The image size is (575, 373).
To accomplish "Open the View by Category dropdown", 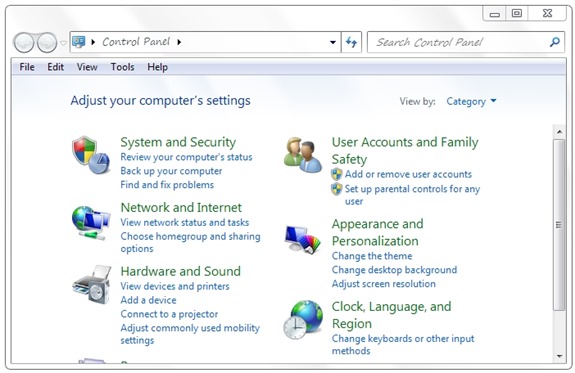I will click(471, 101).
